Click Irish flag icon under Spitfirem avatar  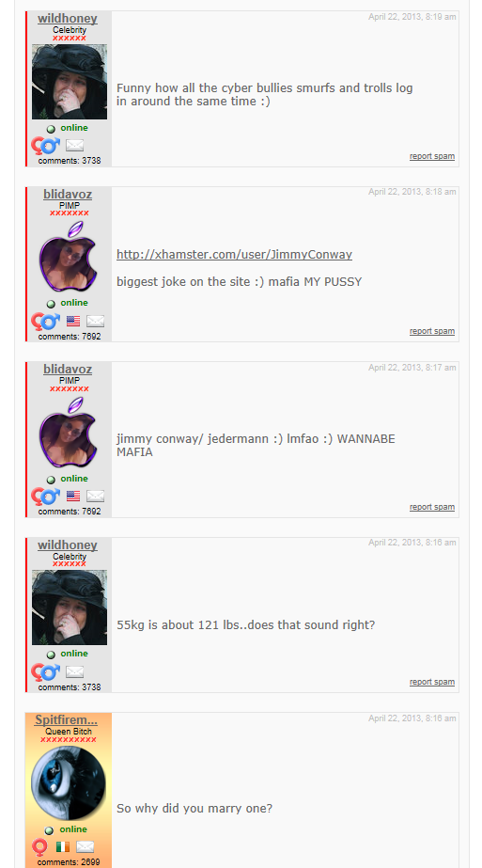coord(63,847)
